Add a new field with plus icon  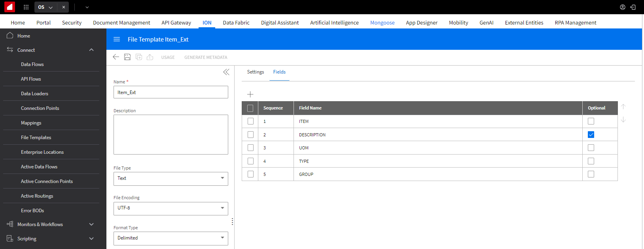[250, 94]
